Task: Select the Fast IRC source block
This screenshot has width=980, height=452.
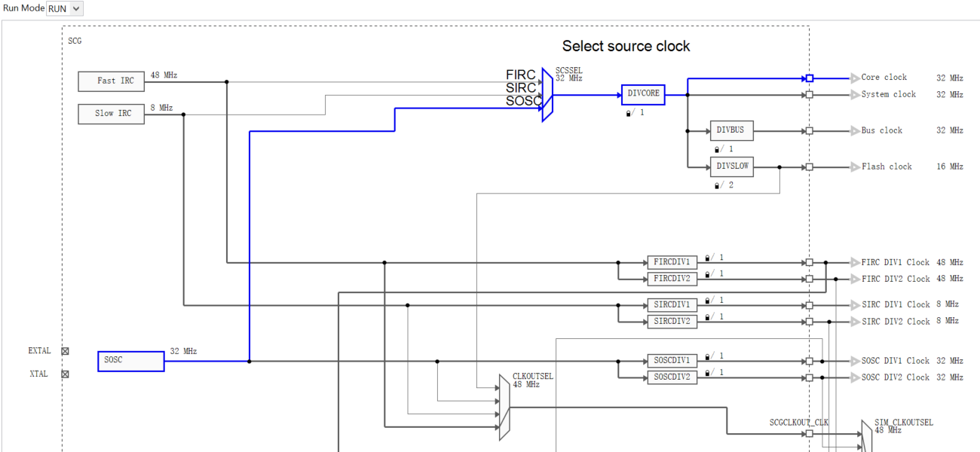Action: coord(111,81)
